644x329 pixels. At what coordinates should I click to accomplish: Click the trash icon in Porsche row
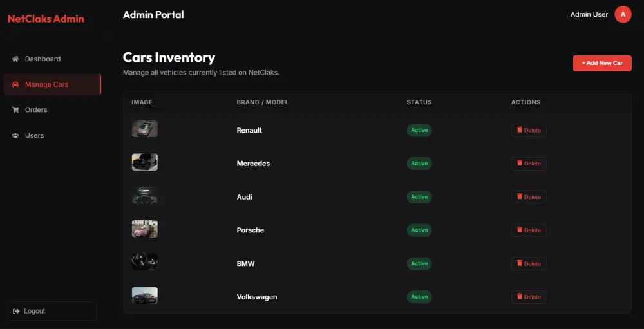click(x=520, y=230)
